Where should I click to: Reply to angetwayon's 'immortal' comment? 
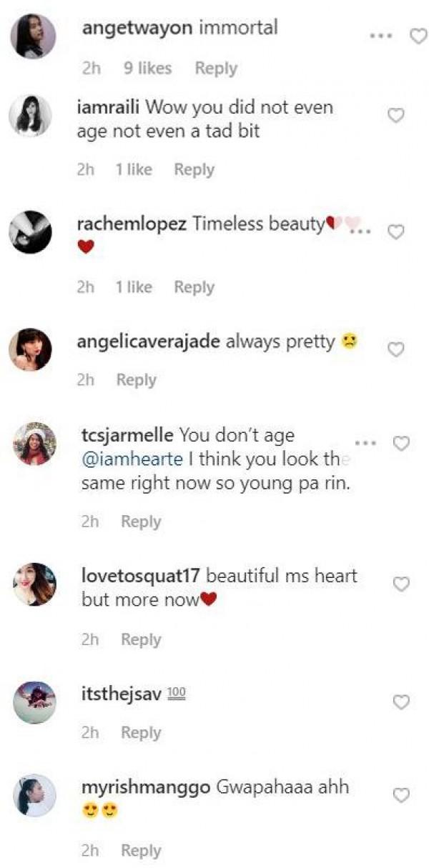[215, 69]
